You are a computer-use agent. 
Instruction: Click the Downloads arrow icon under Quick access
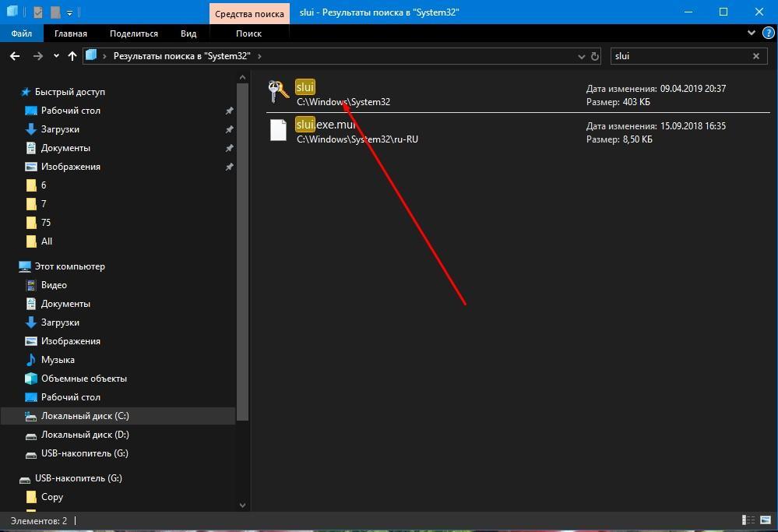31,129
